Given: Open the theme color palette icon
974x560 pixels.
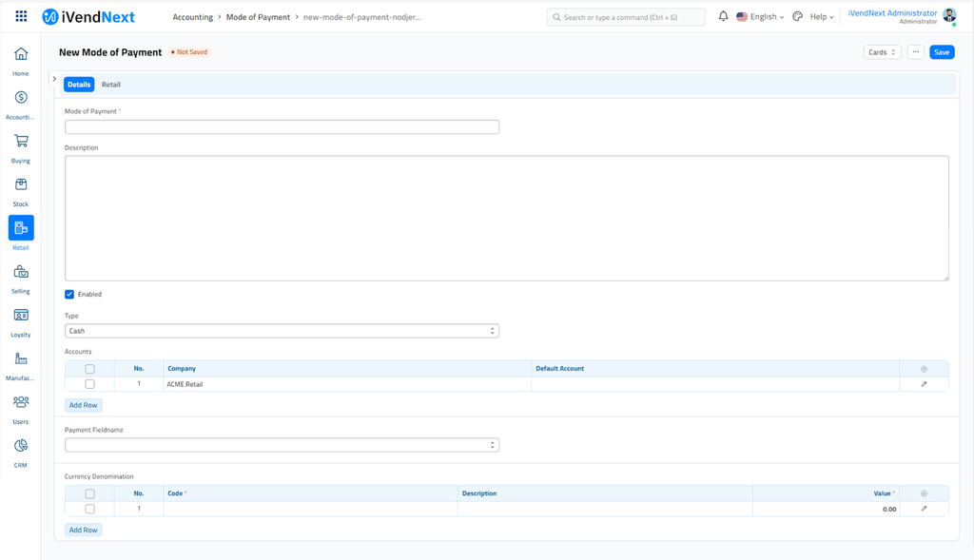Looking at the screenshot, I should click(x=798, y=17).
